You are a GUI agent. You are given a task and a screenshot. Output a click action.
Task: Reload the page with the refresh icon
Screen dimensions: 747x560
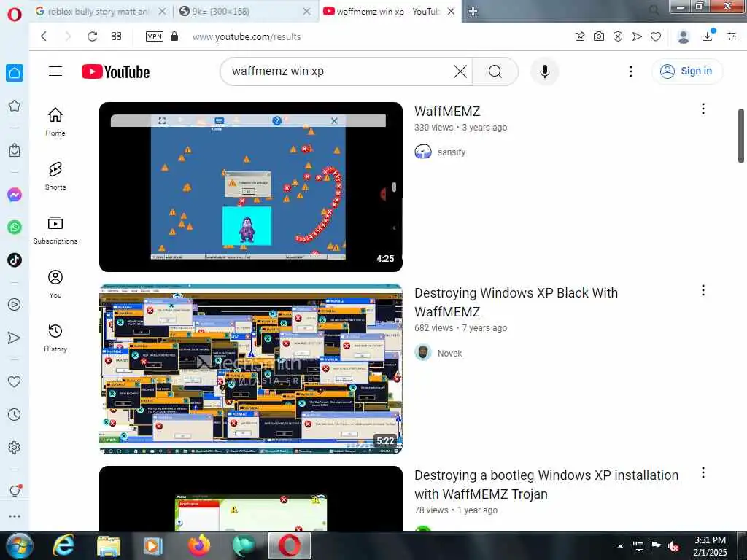[x=92, y=36]
